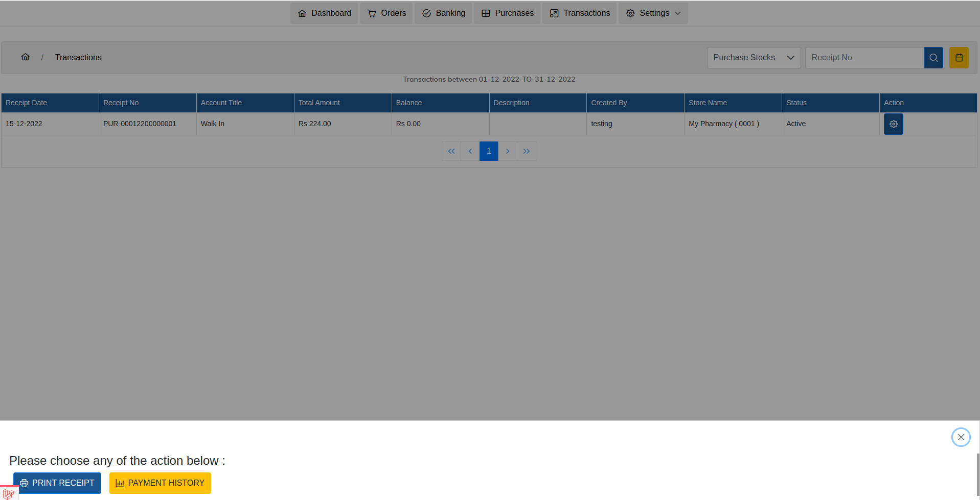Open the Settings menu dropdown
The height and width of the screenshot is (500, 980).
point(653,13)
